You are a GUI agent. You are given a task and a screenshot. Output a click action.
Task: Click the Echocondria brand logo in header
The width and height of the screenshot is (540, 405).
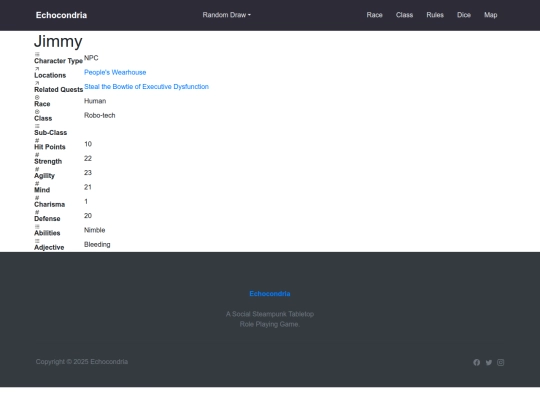coord(61,15)
